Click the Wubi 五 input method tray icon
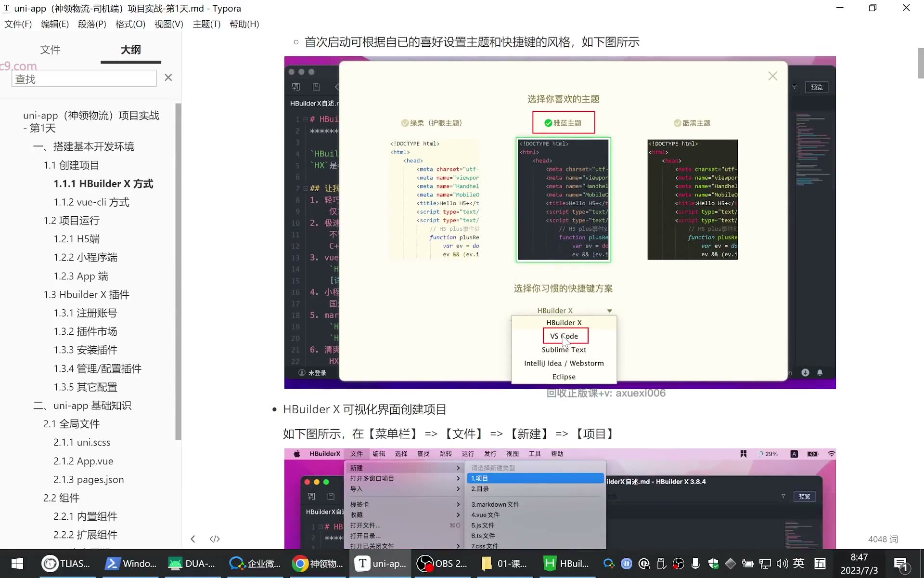The height and width of the screenshot is (578, 924). pyautogui.click(x=820, y=564)
